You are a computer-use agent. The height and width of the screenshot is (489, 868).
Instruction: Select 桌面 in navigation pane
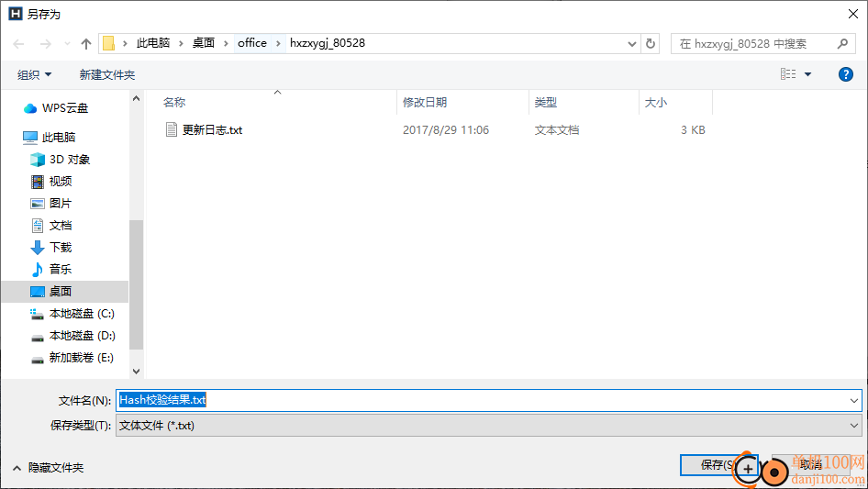point(65,292)
